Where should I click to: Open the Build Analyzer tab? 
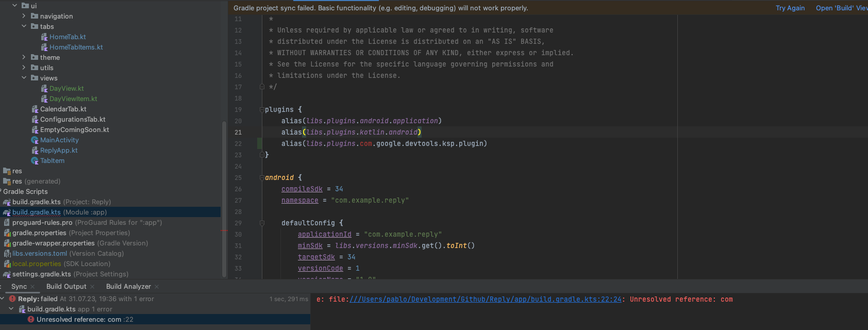click(x=128, y=287)
